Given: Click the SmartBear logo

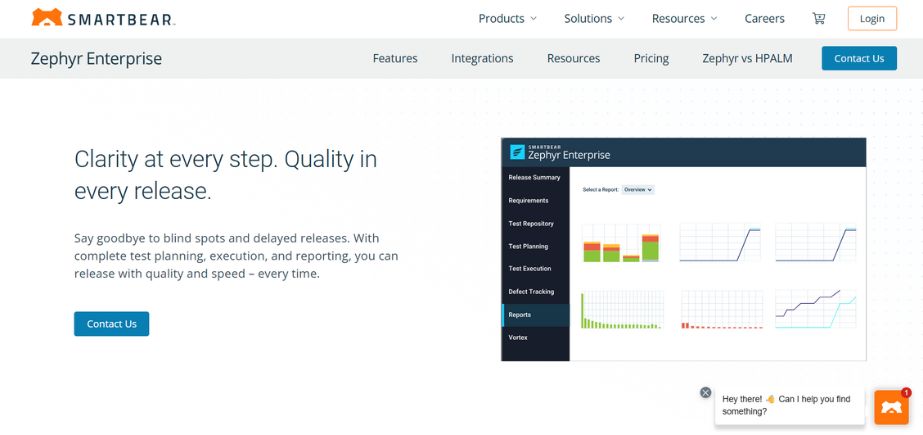Looking at the screenshot, I should click(x=103, y=18).
